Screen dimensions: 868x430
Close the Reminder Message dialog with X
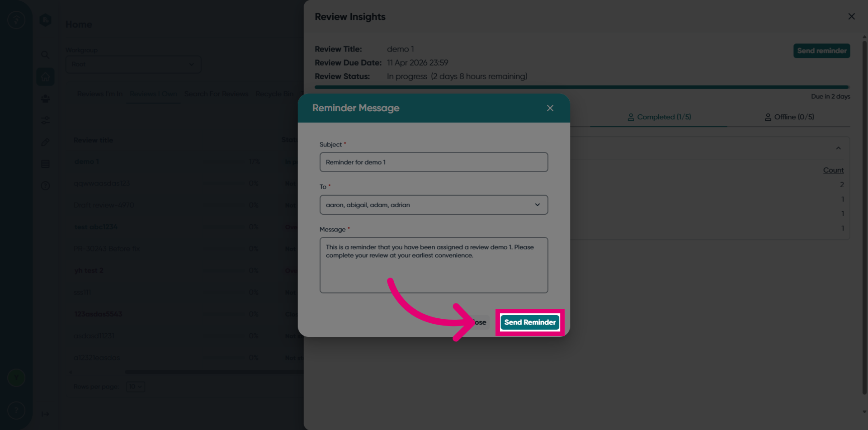[x=550, y=108]
